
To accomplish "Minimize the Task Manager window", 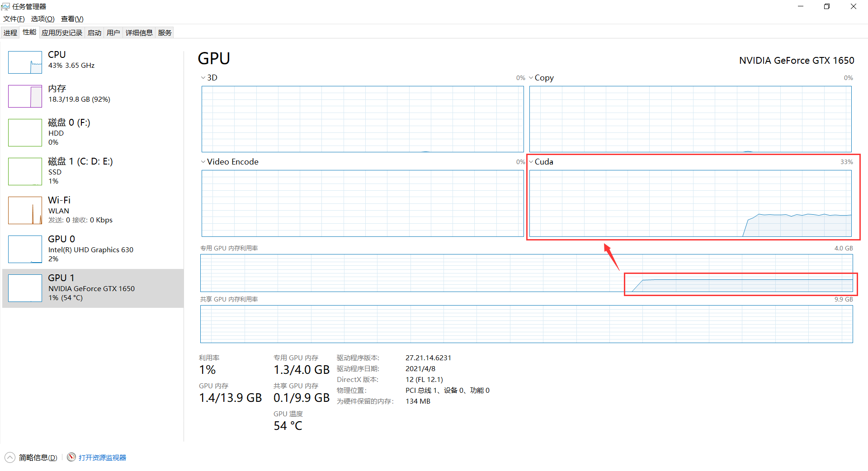I will (x=801, y=6).
